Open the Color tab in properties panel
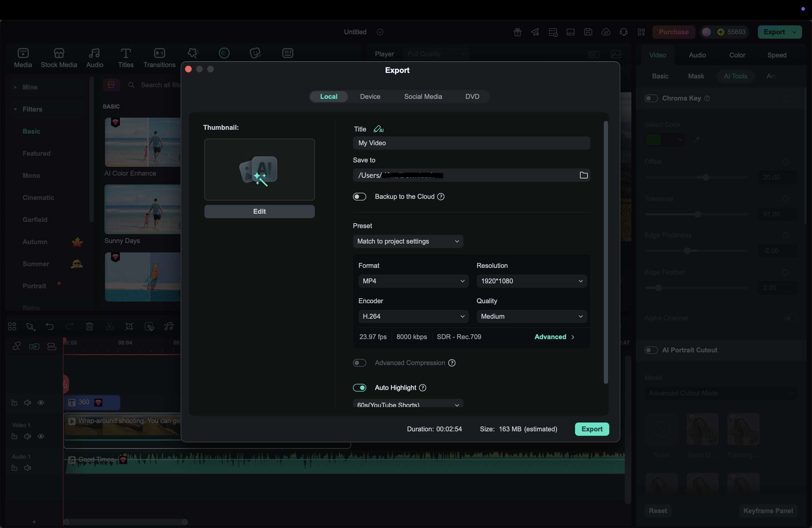812x528 pixels. click(x=737, y=55)
